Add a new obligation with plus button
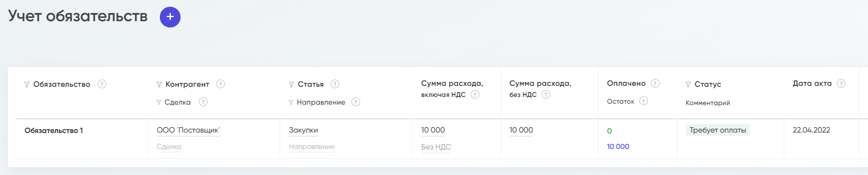Image resolution: width=868 pixels, height=175 pixels. [x=170, y=17]
